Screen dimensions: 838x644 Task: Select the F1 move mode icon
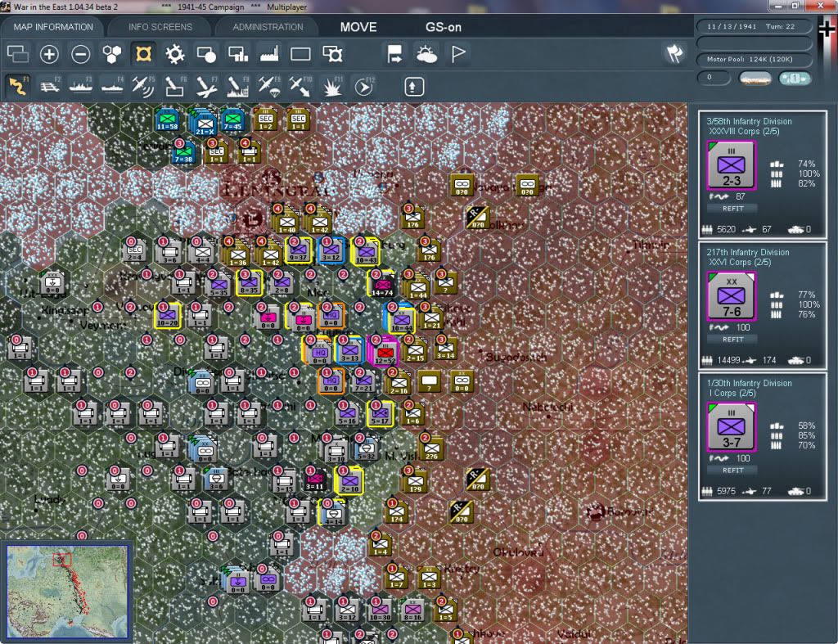18,86
